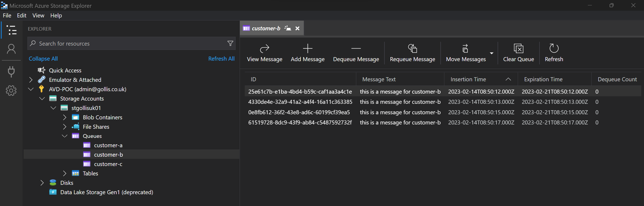The image size is (644, 206).
Task: Collapse the Queues tree node
Action: tap(64, 136)
